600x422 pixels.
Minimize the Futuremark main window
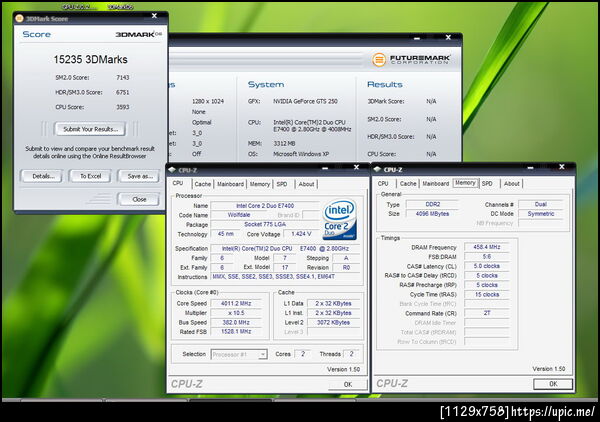417,38
